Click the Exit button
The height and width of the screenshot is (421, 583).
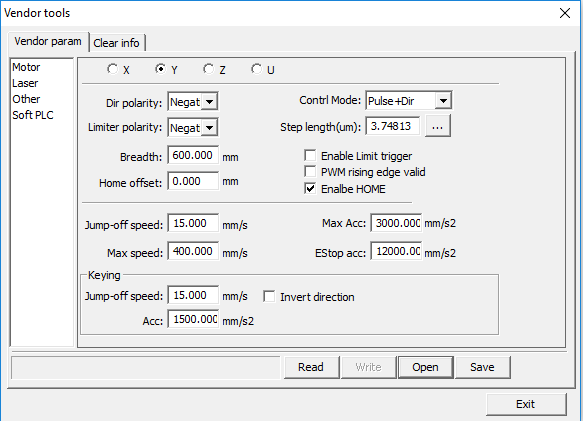(526, 404)
